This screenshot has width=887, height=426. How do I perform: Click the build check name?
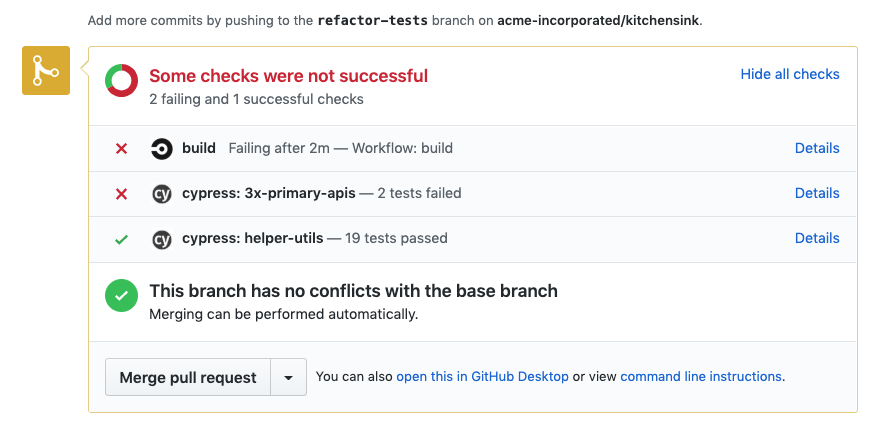(199, 148)
